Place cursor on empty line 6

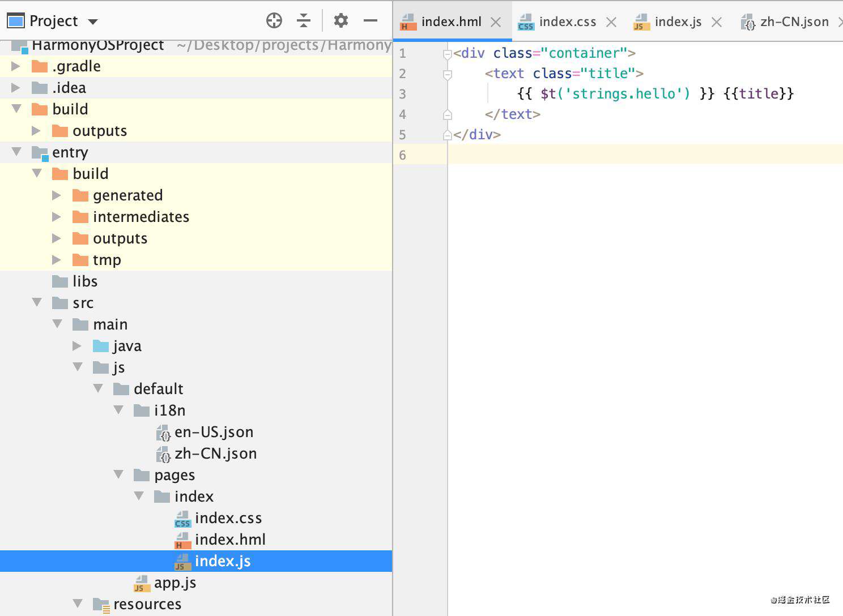point(645,155)
